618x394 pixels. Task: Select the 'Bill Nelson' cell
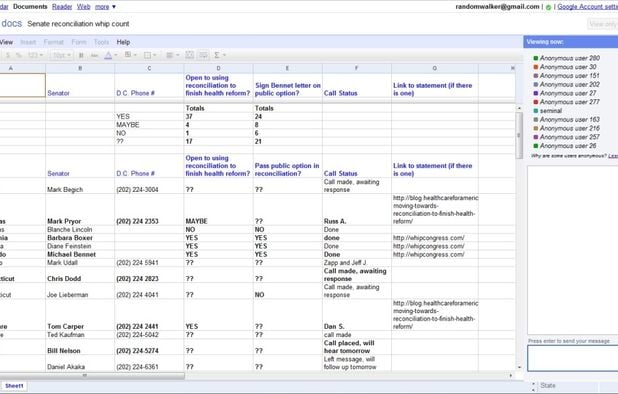[80, 347]
